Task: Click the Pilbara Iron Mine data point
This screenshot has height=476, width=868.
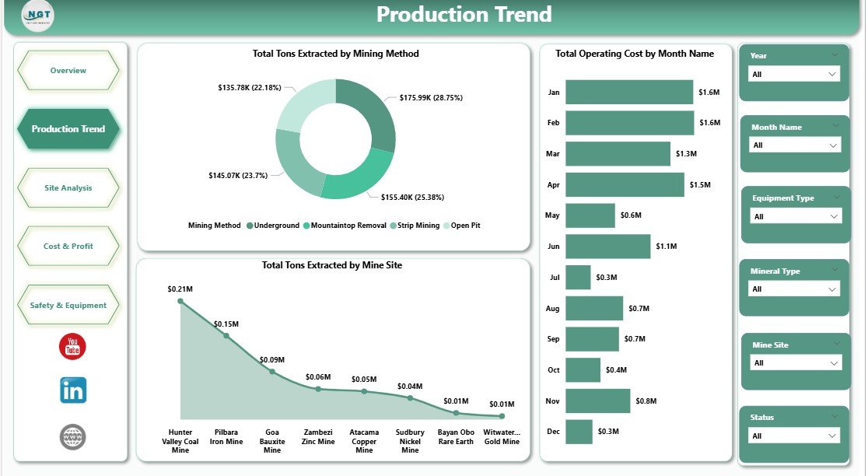Action: point(226,335)
